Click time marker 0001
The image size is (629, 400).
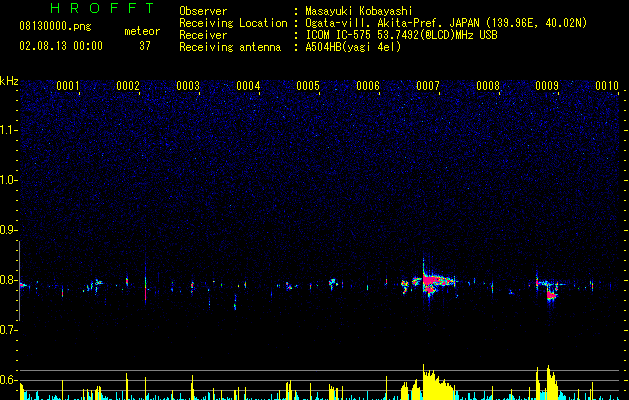coord(68,86)
